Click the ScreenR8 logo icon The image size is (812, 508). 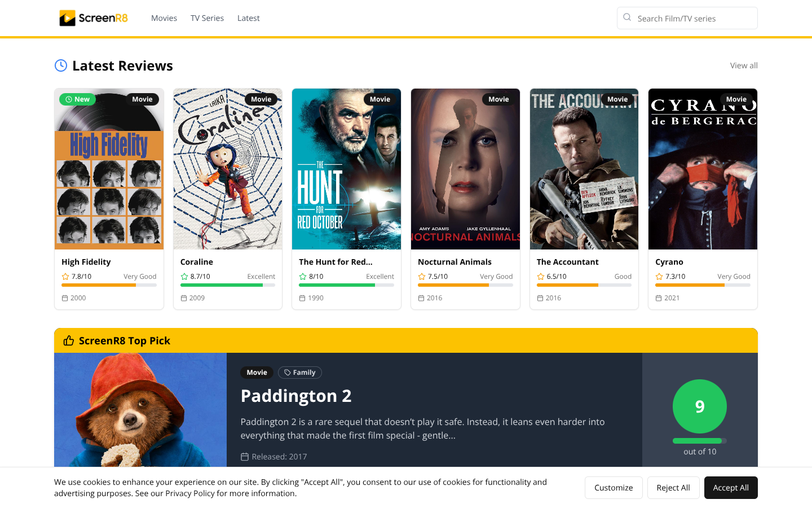point(68,18)
